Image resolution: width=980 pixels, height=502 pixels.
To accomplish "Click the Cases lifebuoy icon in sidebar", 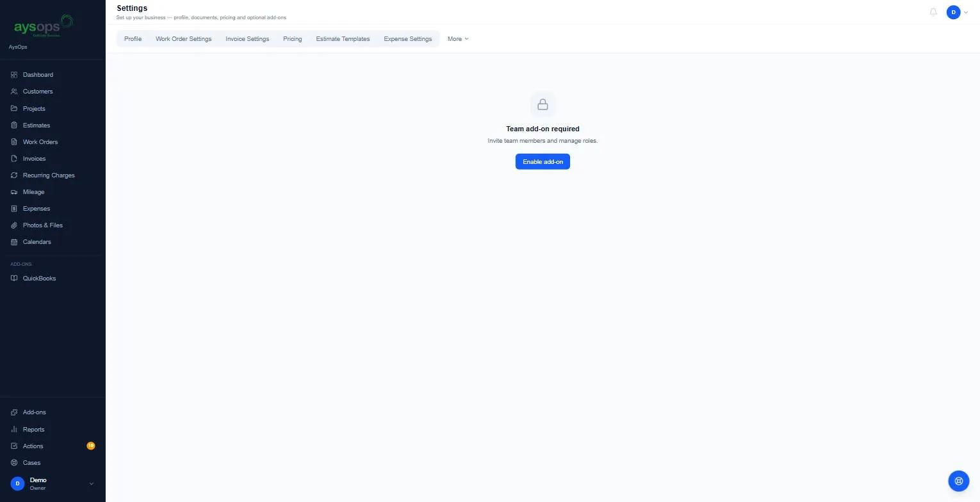I will click(x=14, y=463).
